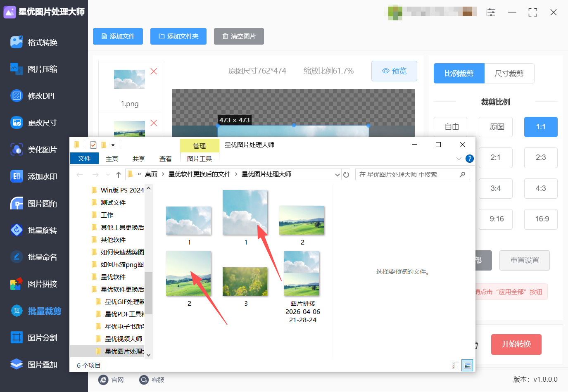
Task: Switch Explorer to large icons view
Action: (467, 365)
